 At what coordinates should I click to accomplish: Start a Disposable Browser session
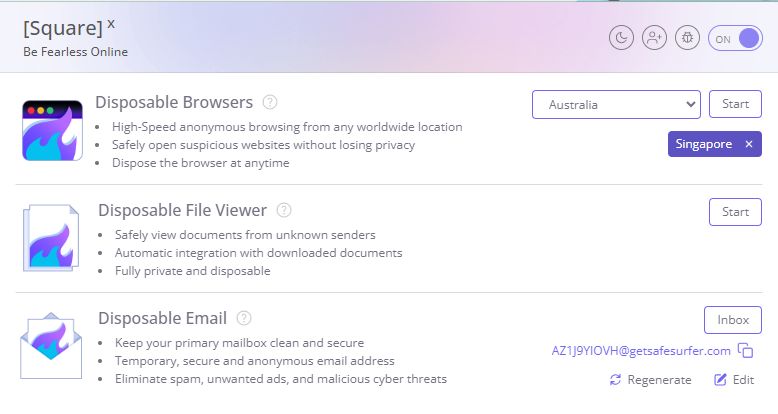pyautogui.click(x=735, y=104)
